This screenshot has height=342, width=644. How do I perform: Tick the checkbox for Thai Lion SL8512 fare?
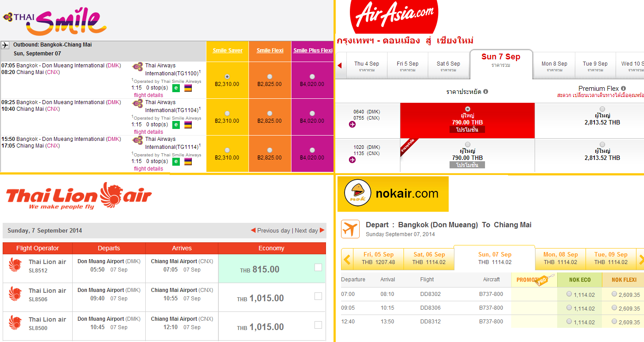click(318, 268)
